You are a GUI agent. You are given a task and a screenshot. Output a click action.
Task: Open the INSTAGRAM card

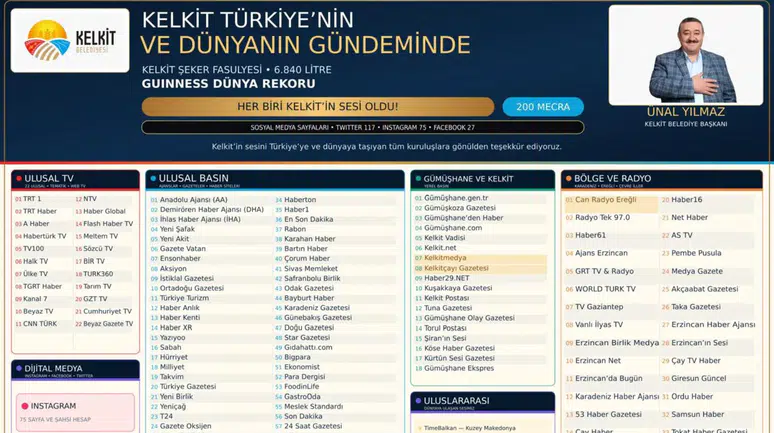point(75,413)
